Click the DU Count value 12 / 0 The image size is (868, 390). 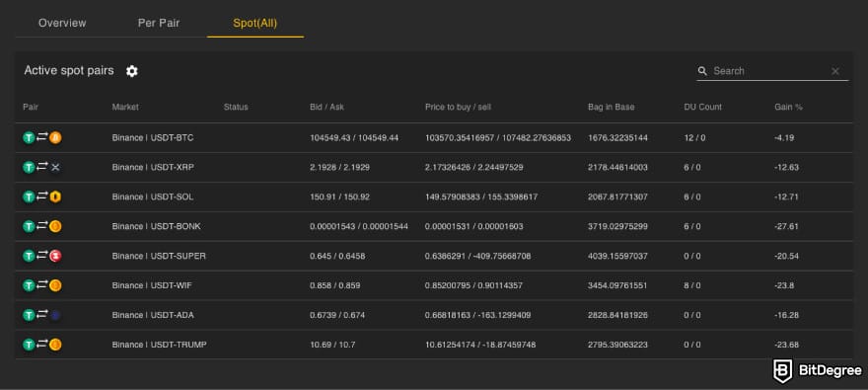(694, 138)
